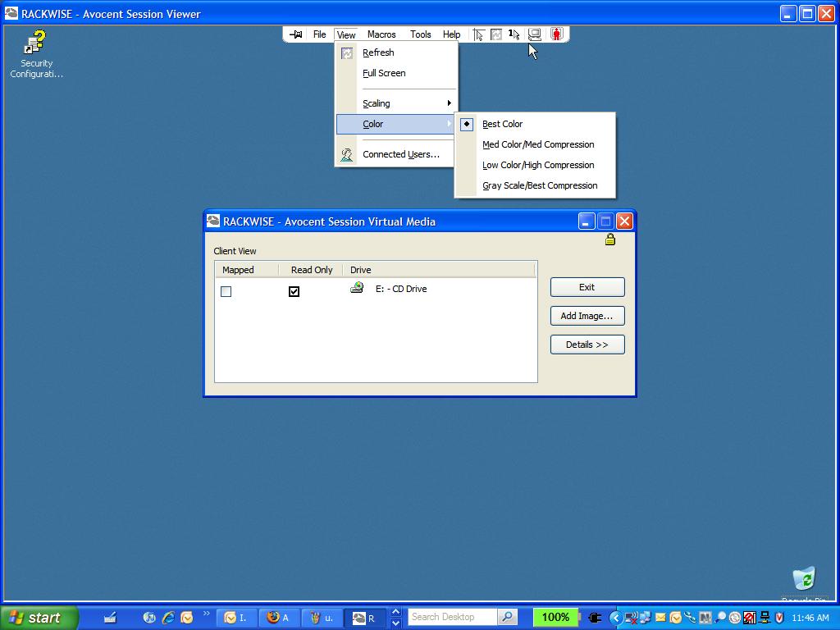Click the pushpin icon on the session toolbar

tap(296, 34)
